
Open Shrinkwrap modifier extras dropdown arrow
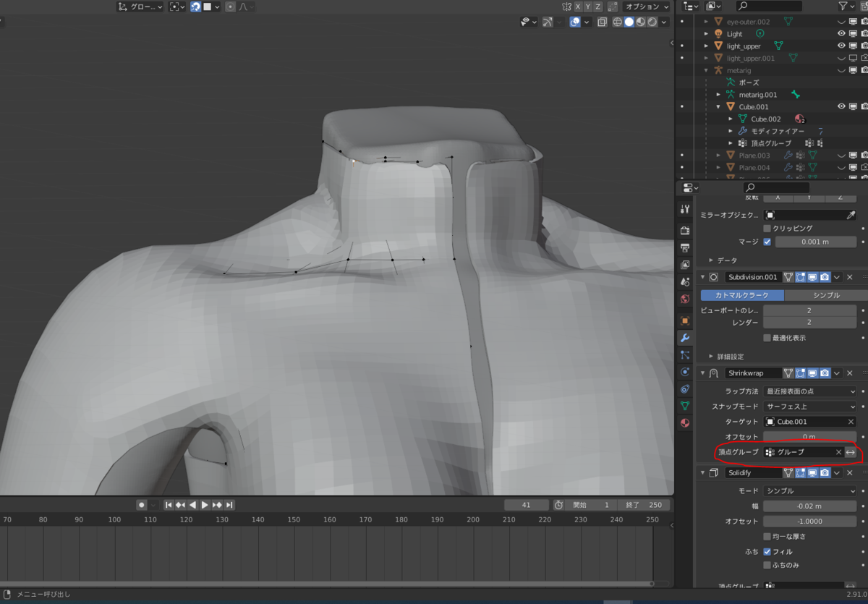(x=837, y=373)
